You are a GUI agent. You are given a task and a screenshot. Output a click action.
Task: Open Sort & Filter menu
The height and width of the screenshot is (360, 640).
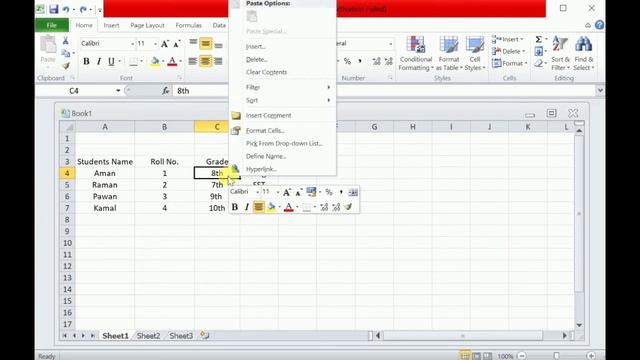coord(560,54)
